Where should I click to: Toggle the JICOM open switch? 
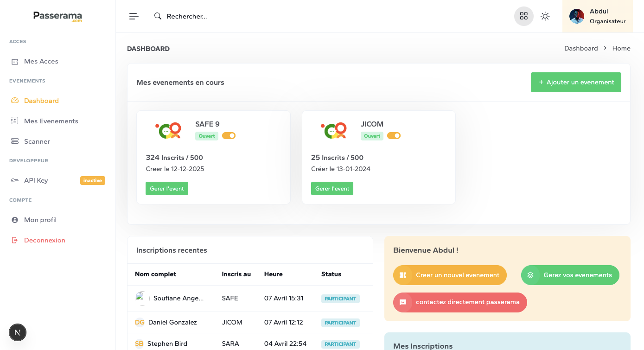point(394,136)
